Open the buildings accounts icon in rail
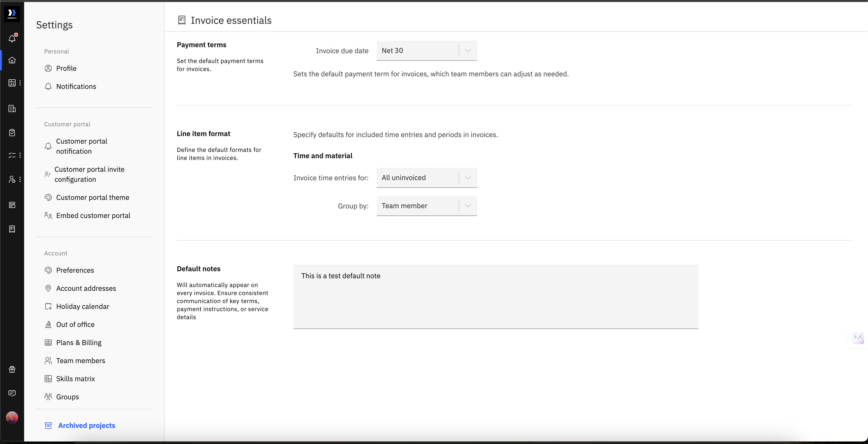 (x=12, y=108)
